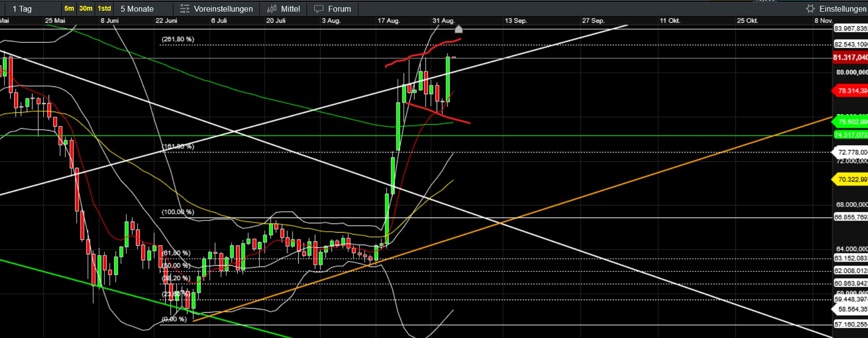868x338 pixels.
Task: Select the white 58.564 price tag
Action: click(850, 309)
